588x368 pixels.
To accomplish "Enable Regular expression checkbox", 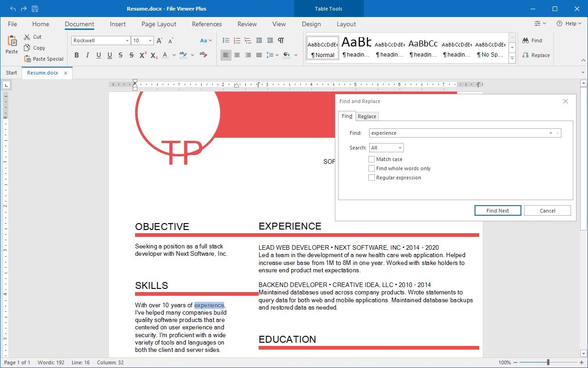I will pos(372,178).
